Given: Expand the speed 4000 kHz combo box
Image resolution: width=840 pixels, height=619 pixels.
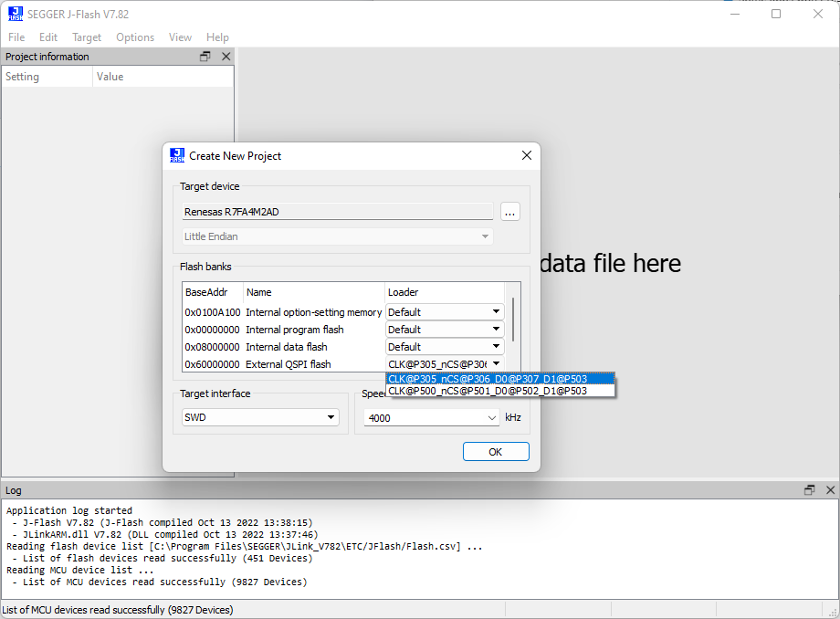Looking at the screenshot, I should click(x=431, y=417).
